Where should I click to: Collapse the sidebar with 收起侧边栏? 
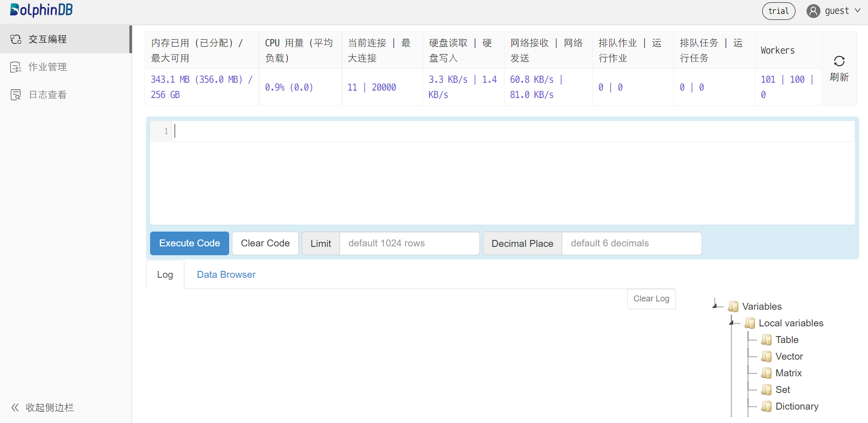[42, 407]
